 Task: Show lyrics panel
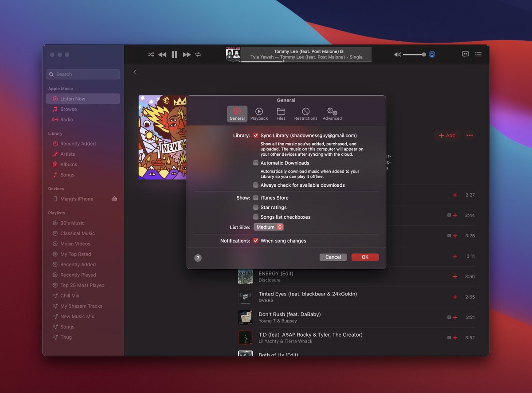(x=465, y=54)
